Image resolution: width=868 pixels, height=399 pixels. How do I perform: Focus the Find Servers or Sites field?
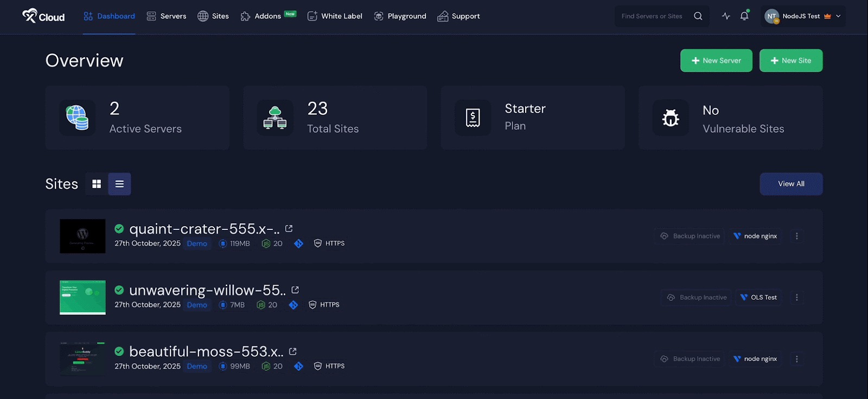(x=652, y=16)
